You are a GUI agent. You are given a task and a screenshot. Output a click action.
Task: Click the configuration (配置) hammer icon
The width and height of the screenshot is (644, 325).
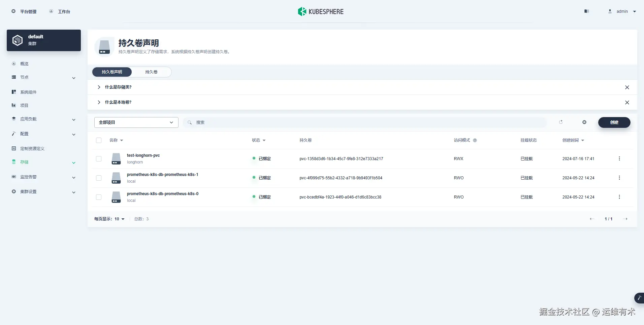point(14,134)
